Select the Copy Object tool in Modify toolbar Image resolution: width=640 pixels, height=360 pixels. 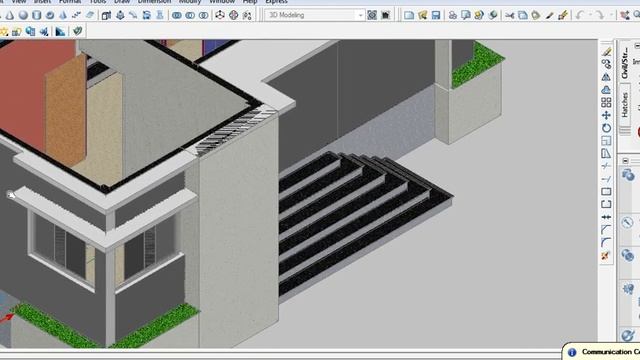[x=607, y=64]
